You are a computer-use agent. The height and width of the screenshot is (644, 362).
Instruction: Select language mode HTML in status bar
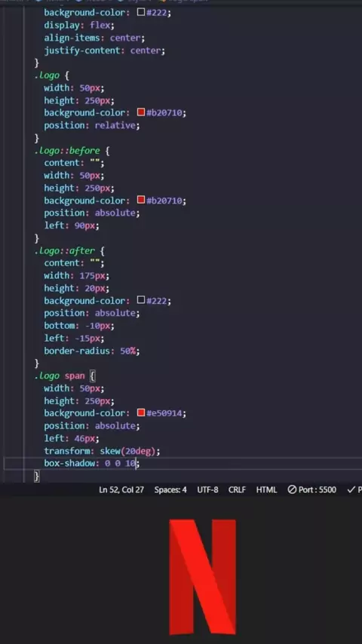click(x=266, y=489)
